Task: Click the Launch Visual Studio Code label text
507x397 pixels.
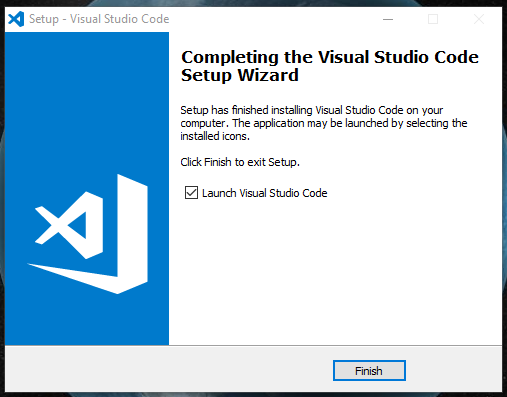Action: [x=265, y=193]
